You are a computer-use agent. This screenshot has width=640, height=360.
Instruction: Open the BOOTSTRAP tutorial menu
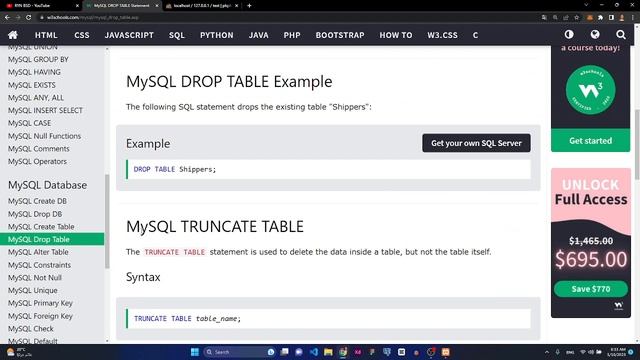coord(340,35)
